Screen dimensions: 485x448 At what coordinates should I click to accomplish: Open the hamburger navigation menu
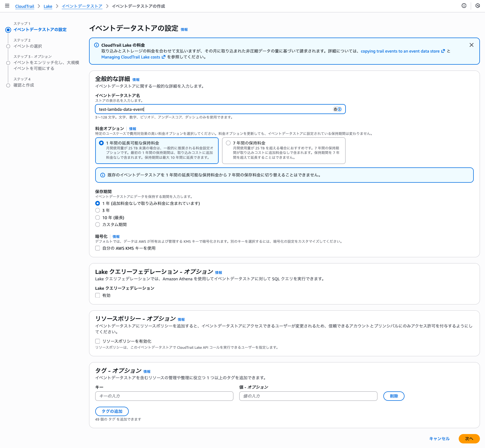pyautogui.click(x=7, y=6)
